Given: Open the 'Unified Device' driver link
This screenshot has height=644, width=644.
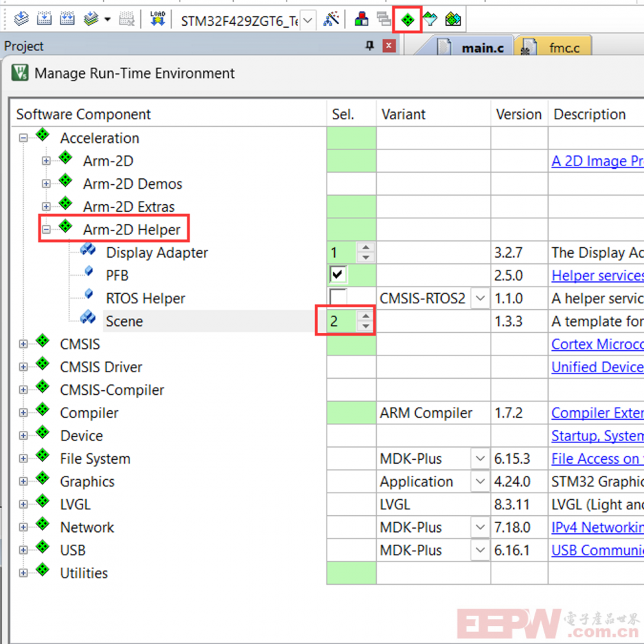Looking at the screenshot, I should click(x=598, y=367).
